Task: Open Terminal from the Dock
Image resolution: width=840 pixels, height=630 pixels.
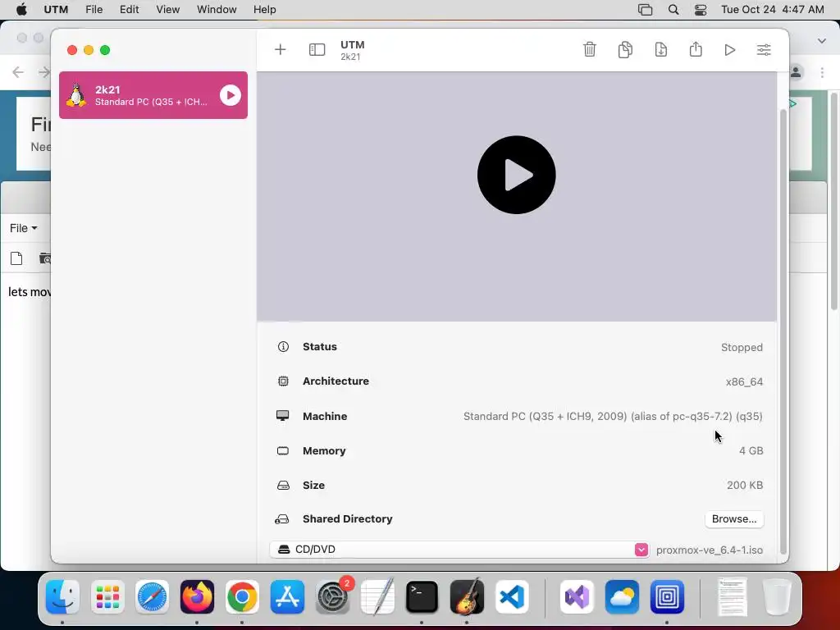Action: tap(422, 597)
